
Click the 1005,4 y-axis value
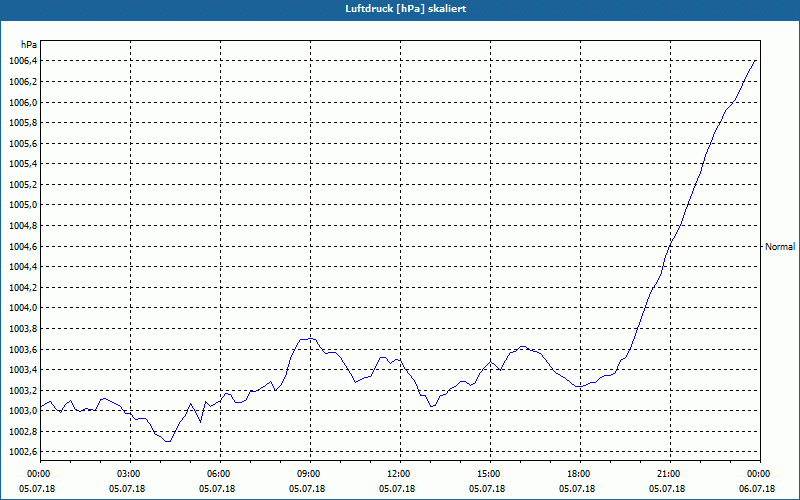click(23, 164)
